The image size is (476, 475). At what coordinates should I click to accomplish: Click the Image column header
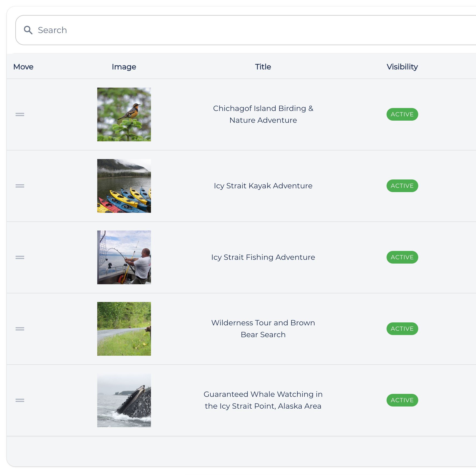(124, 67)
